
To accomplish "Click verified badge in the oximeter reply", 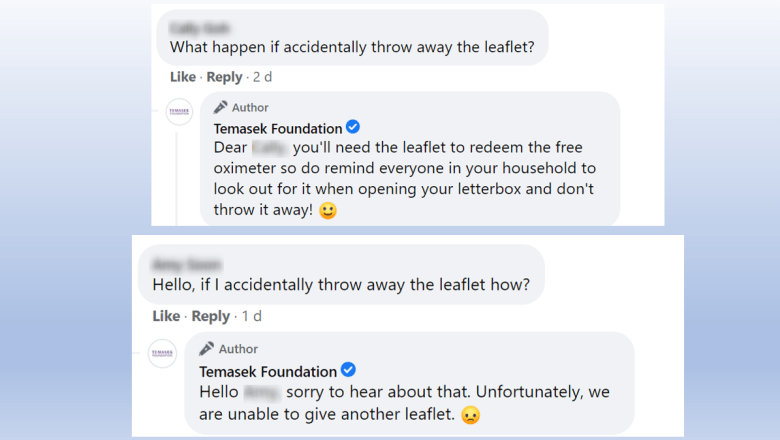I will [x=353, y=127].
